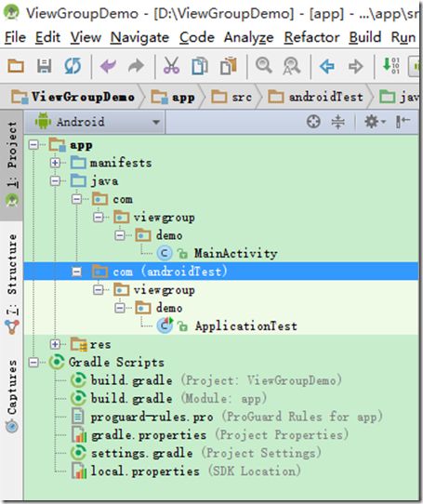Click the app breadcrumb

click(x=173, y=97)
